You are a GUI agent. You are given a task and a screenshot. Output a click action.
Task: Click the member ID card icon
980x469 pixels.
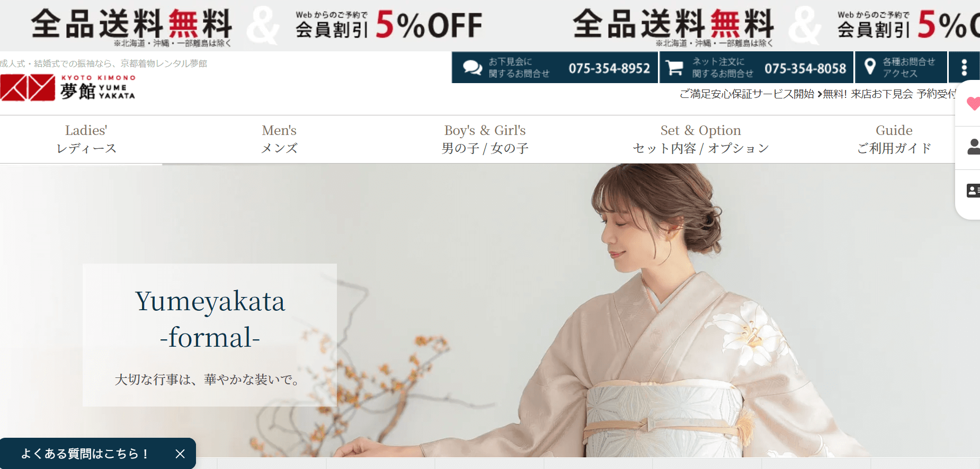tap(974, 191)
